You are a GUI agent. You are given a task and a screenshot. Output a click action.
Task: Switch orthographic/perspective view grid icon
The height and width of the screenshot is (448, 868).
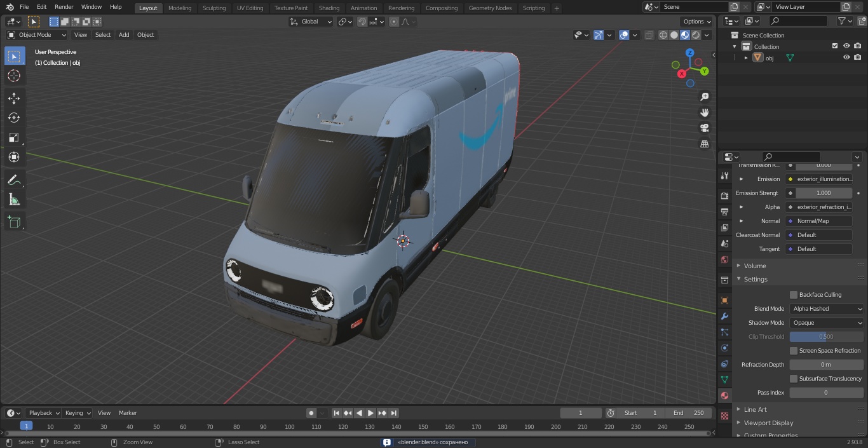coord(704,144)
